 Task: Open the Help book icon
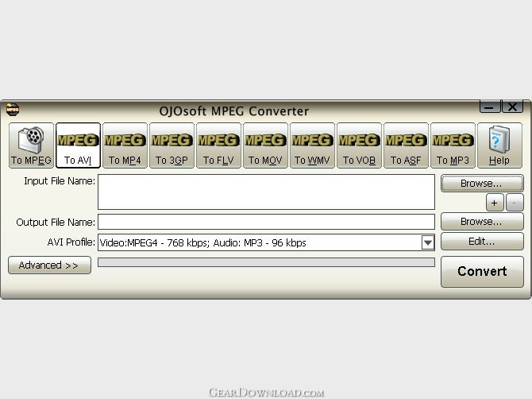499,145
